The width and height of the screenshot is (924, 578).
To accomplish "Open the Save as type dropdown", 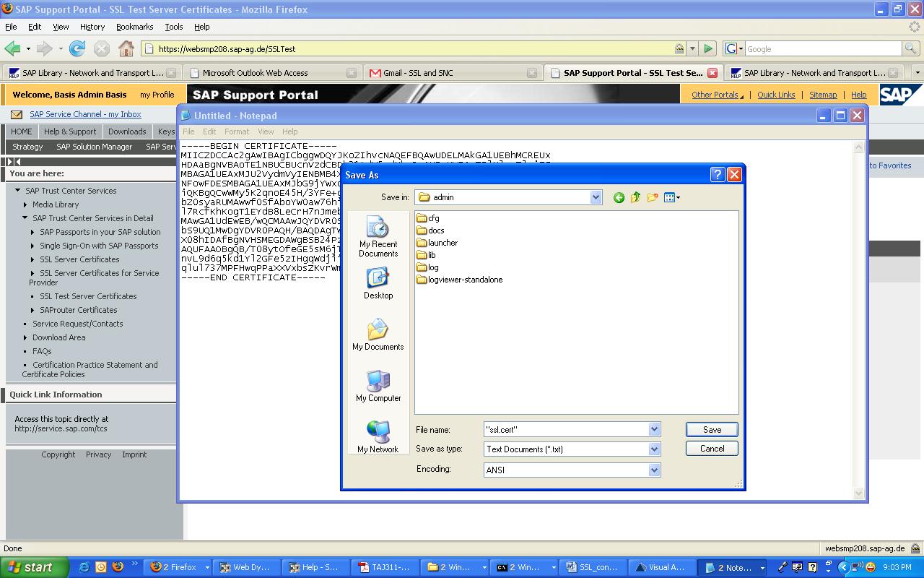I will tap(653, 449).
